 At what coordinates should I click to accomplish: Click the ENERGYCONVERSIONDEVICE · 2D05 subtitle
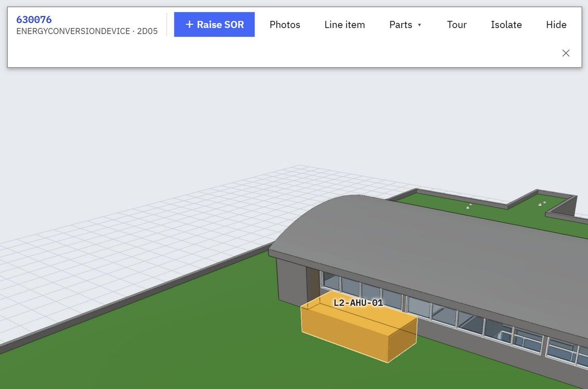(87, 31)
